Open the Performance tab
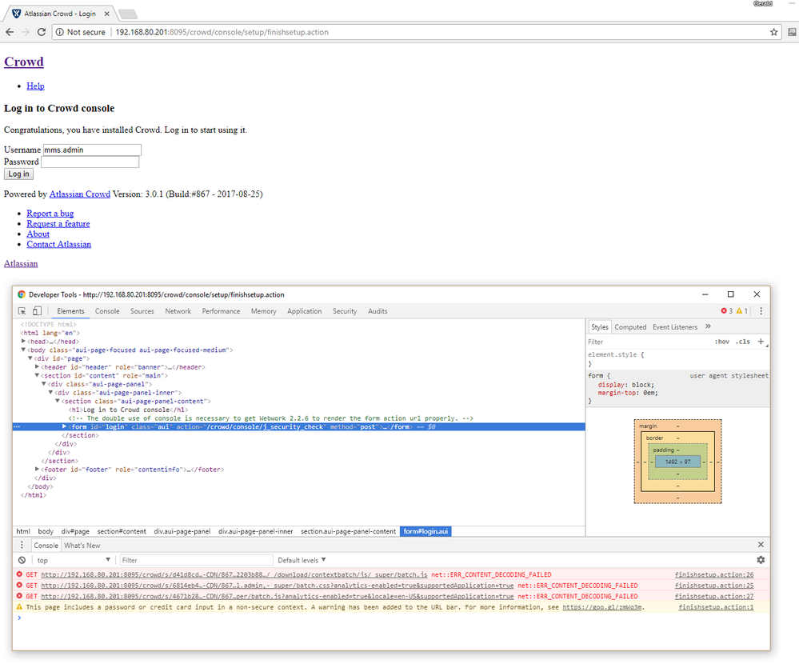Viewport: 799px width, 672px height. click(221, 311)
